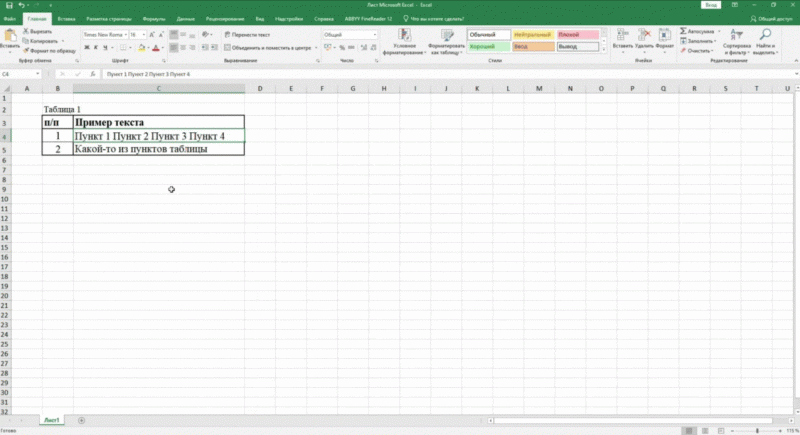
Task: Toggle underline (Ч) formatting
Action: point(105,47)
